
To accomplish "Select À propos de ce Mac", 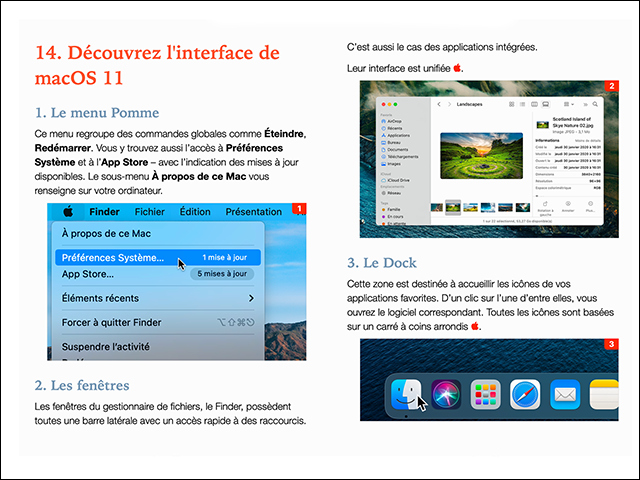I will (x=104, y=234).
